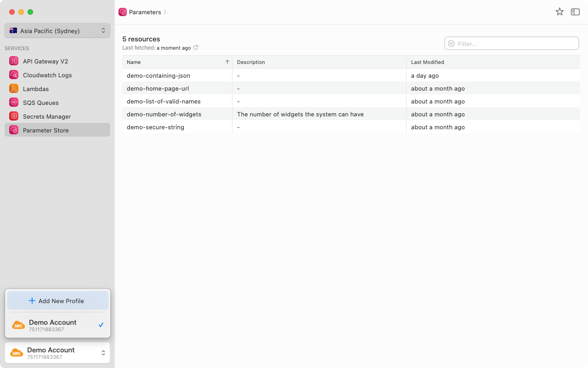The width and height of the screenshot is (588, 368).
Task: Choose Add New Profile
Action: click(57, 301)
